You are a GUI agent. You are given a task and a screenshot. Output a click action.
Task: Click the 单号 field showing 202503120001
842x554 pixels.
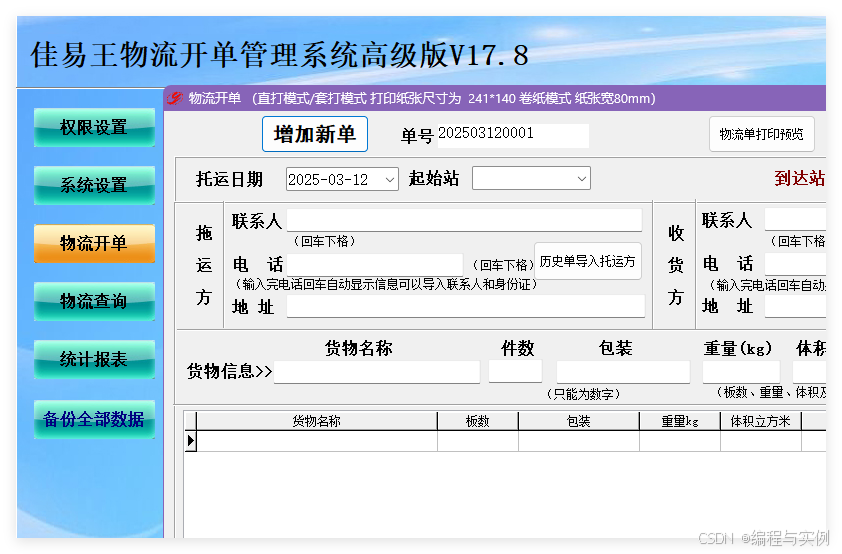(x=513, y=135)
